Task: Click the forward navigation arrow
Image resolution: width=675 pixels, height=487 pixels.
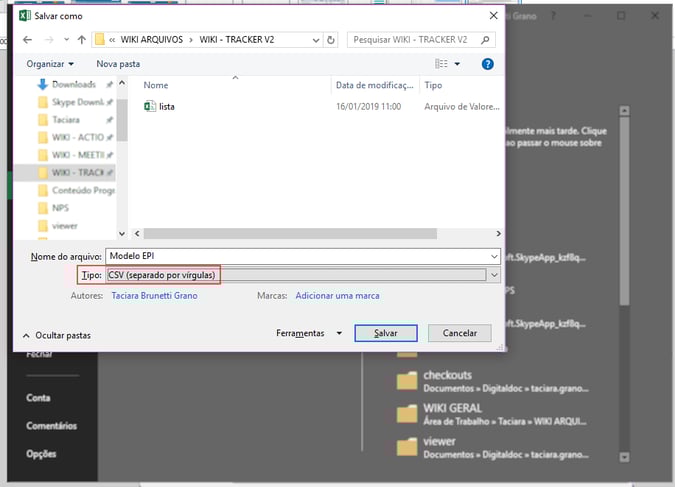Action: [x=49, y=40]
